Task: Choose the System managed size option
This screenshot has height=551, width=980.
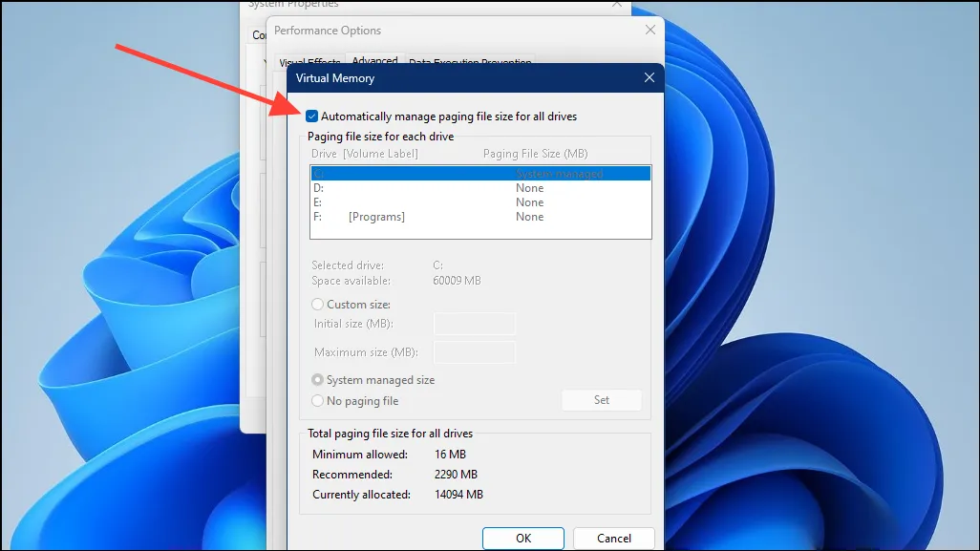Action: [x=318, y=380]
